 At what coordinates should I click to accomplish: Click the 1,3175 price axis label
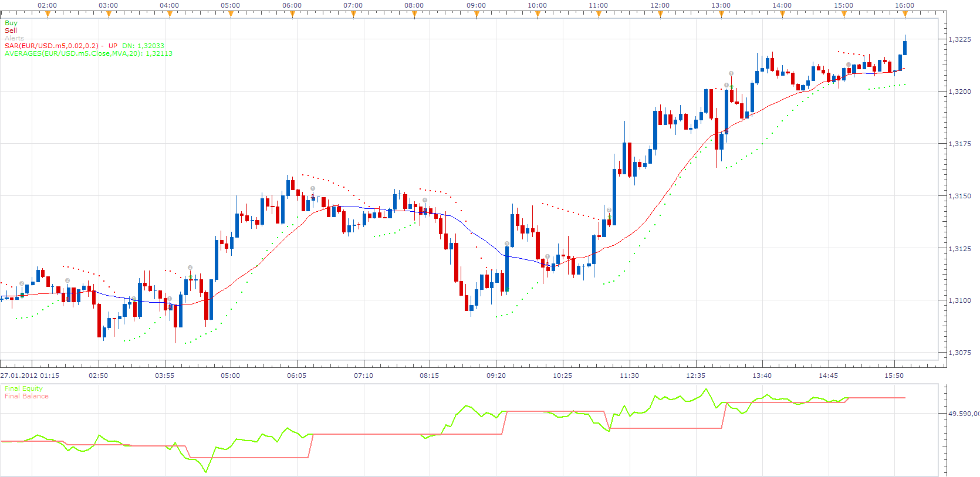959,144
